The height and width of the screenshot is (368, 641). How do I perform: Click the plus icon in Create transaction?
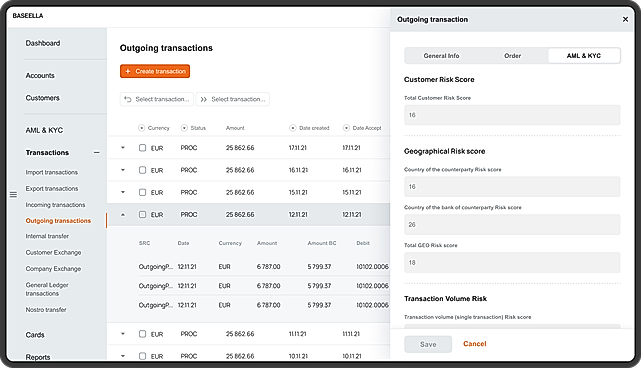point(128,71)
